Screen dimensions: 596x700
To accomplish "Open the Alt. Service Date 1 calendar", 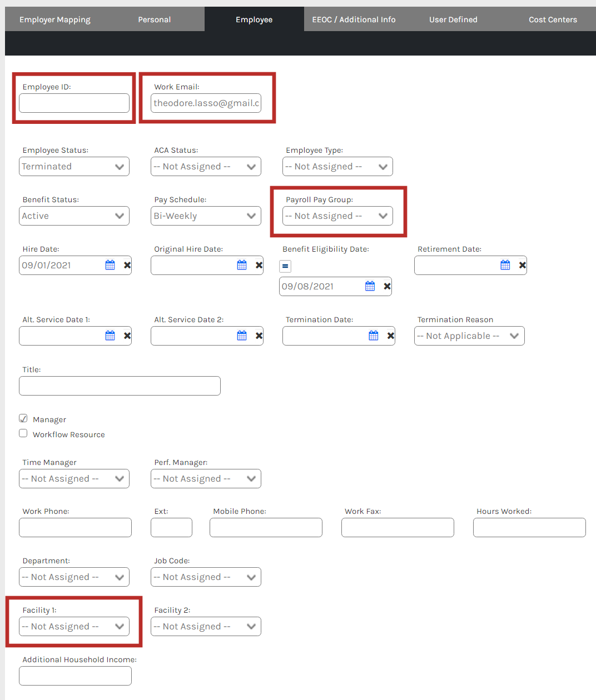I will click(x=110, y=336).
